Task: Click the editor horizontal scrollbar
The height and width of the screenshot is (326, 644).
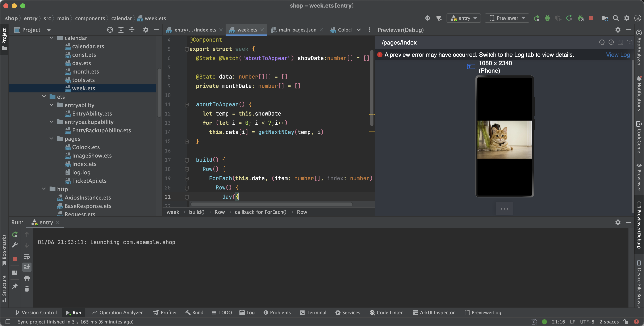Action: point(271,204)
